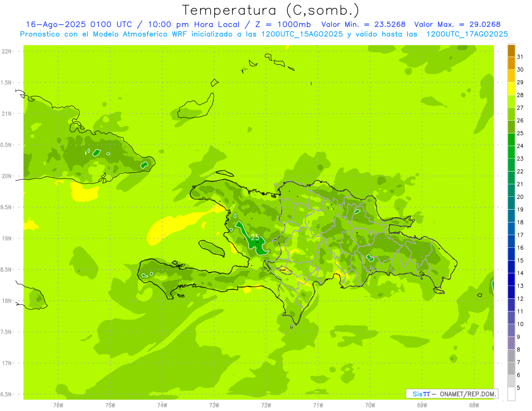Click the yellow swatch between 28 and 29
The width and height of the screenshot is (532, 411).
click(x=511, y=89)
